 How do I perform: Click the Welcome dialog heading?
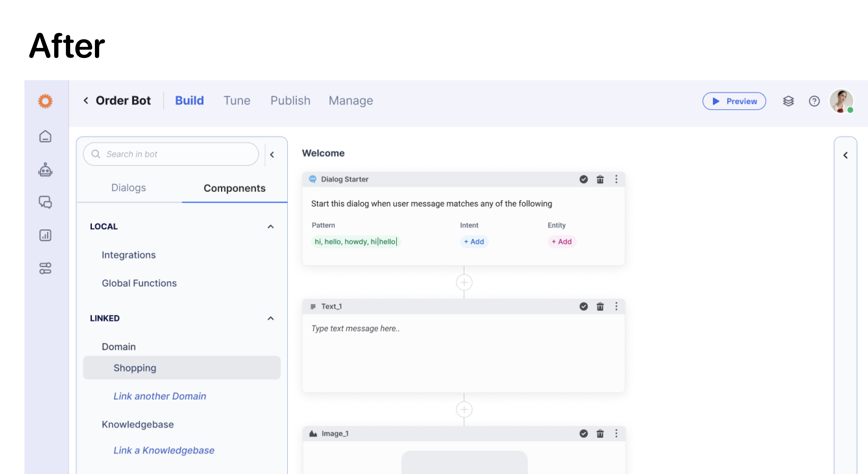(323, 153)
